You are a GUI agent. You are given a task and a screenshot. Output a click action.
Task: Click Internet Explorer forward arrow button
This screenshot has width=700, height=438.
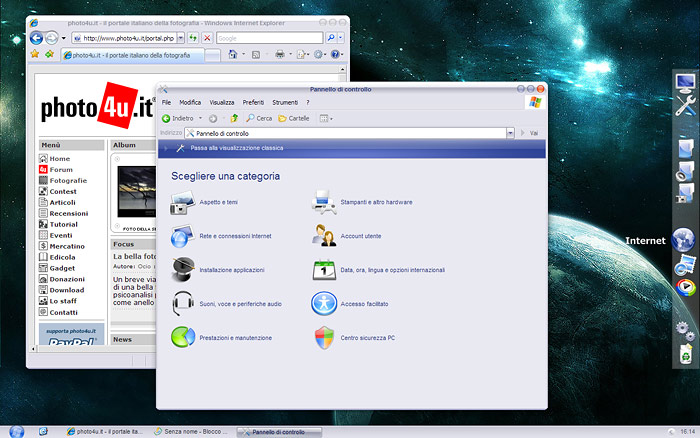click(x=52, y=38)
